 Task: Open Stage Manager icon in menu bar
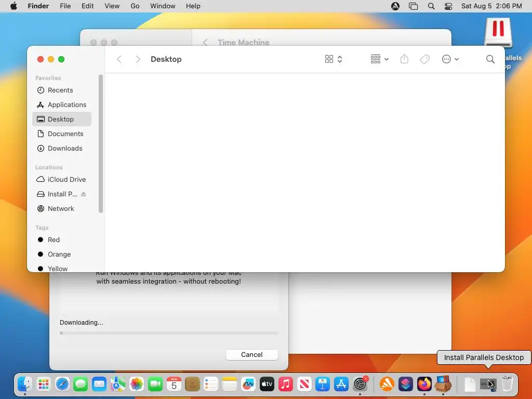(413, 6)
